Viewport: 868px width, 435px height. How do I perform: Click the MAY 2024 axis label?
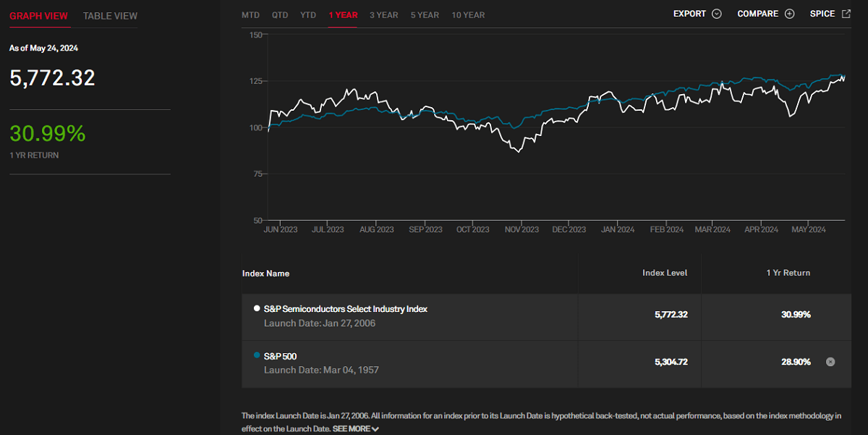coord(808,229)
